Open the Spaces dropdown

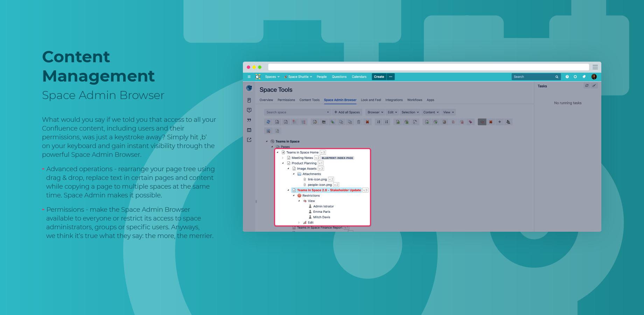(x=272, y=77)
